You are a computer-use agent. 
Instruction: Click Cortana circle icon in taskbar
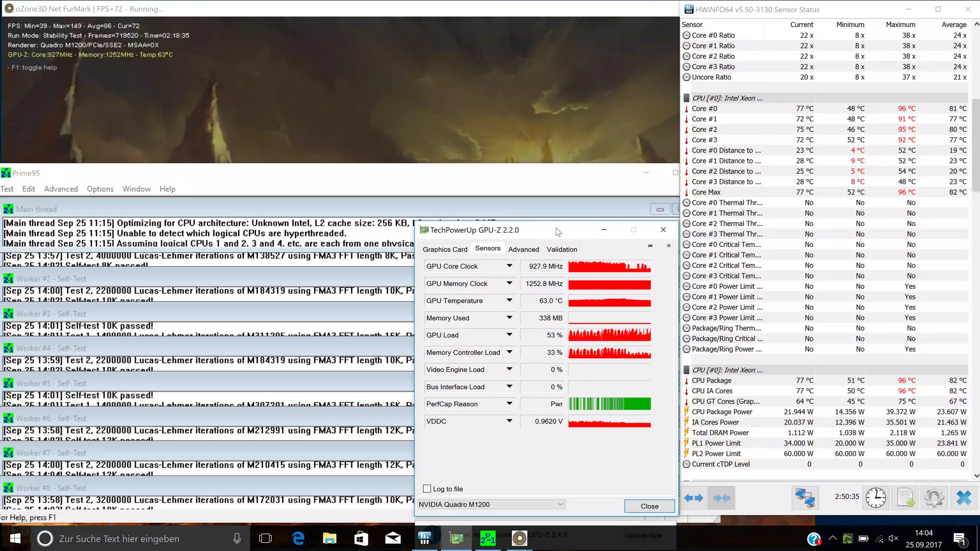(x=45, y=538)
